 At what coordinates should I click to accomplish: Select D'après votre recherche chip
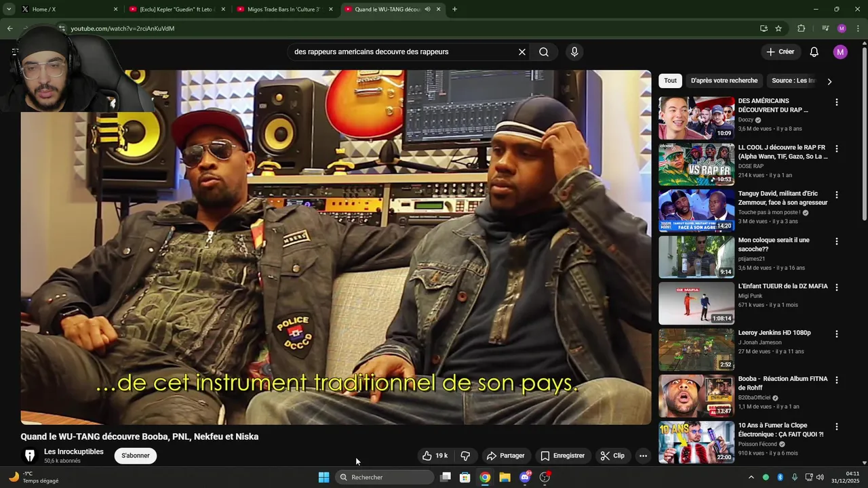click(x=724, y=81)
